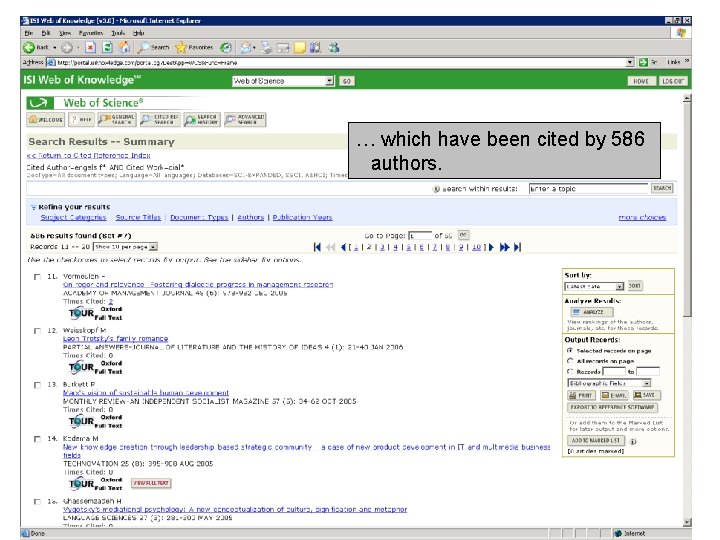
Task: Click the Analyze button
Action: 592,312
